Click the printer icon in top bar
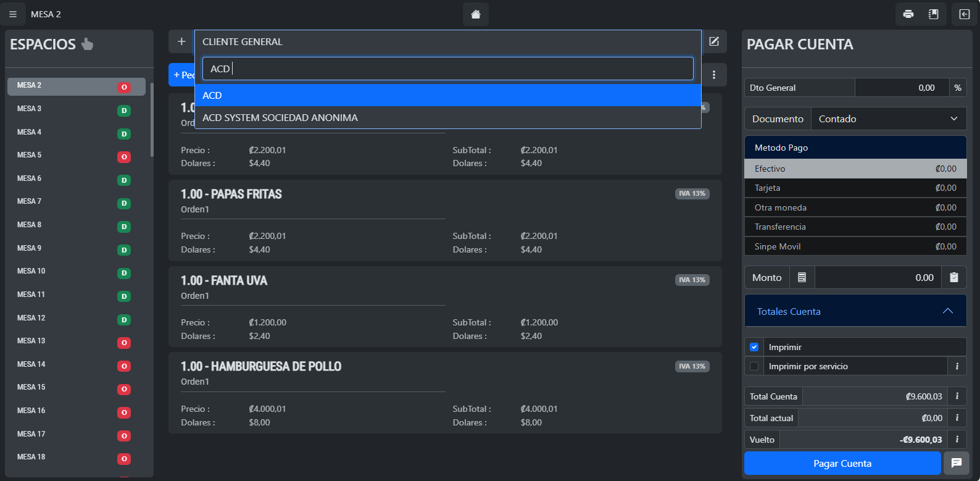980x481 pixels. coord(908,14)
